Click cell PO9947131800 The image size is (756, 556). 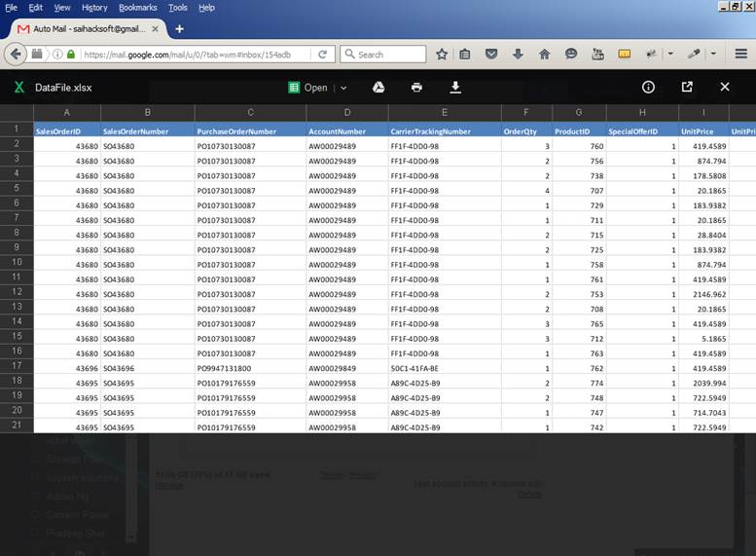[x=250, y=368]
